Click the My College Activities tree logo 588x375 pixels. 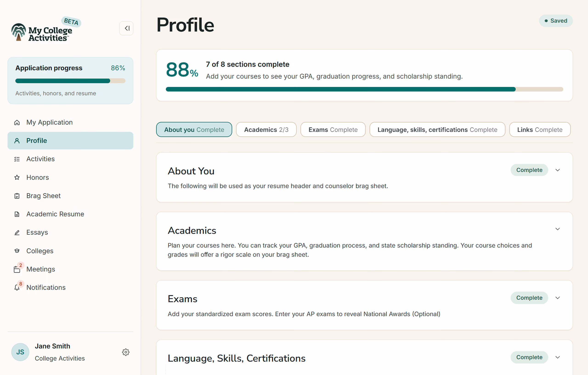[x=19, y=32]
